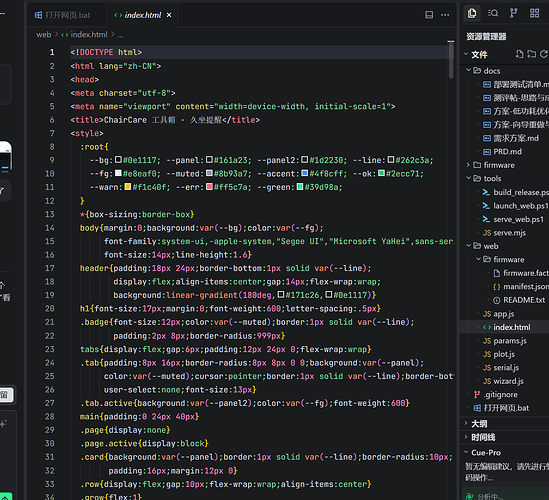549x500 pixels.
Task: Click the --warn color swatch #f1c40f
Action: (128, 187)
